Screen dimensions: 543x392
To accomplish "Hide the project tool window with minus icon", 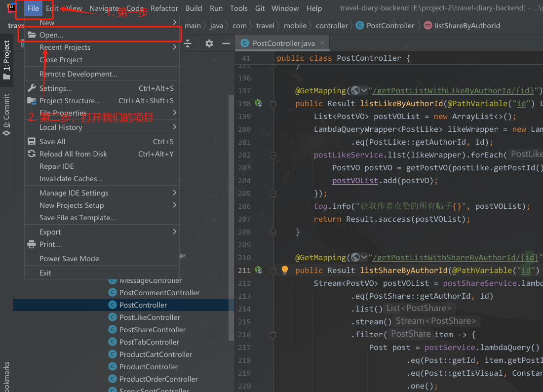I will 226,43.
